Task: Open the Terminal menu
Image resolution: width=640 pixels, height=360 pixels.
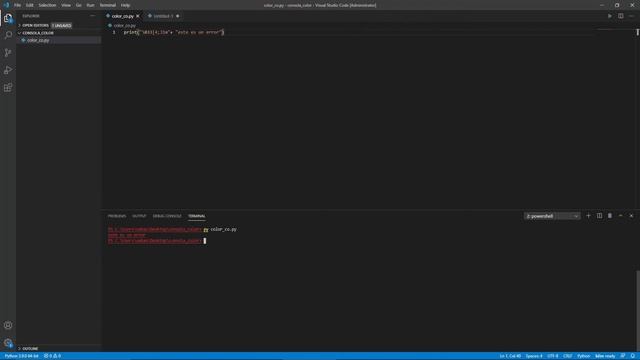Action: click(x=108, y=5)
